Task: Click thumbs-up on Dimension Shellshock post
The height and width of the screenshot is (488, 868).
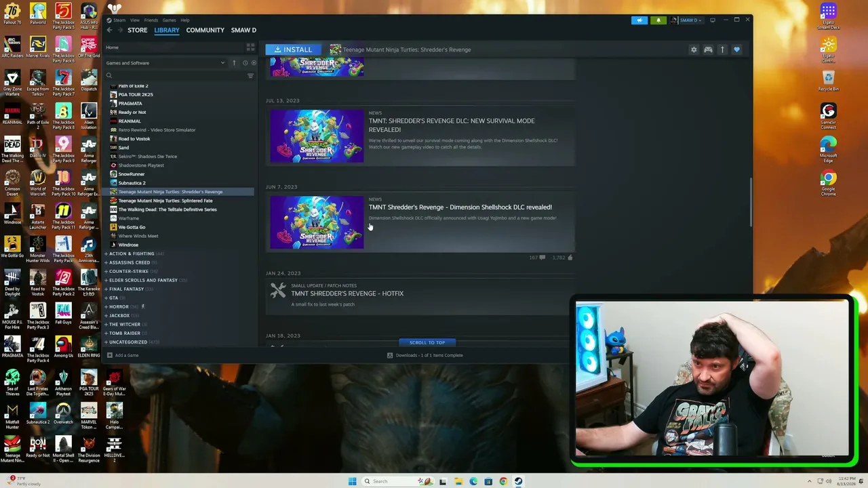Action: 570,258
